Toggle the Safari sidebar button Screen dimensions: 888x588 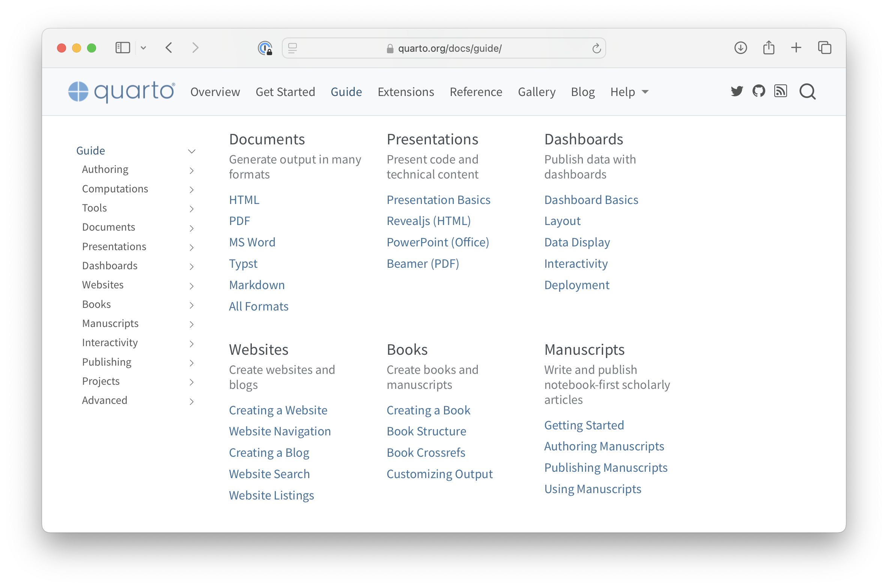(x=123, y=48)
